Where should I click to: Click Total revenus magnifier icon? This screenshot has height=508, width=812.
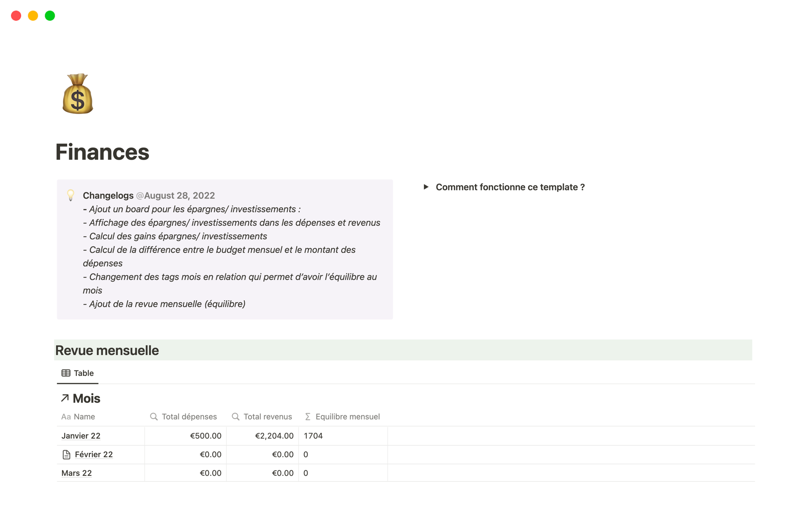pos(236,417)
